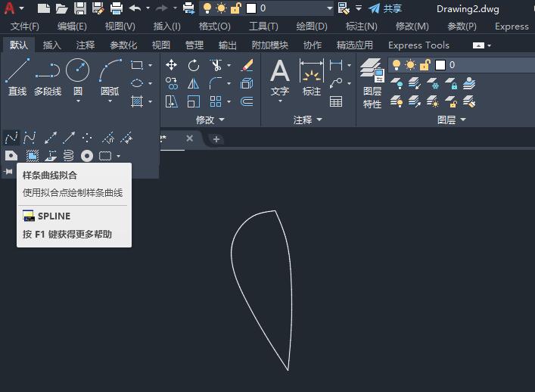Expand the 注释 panel arrow

319,120
